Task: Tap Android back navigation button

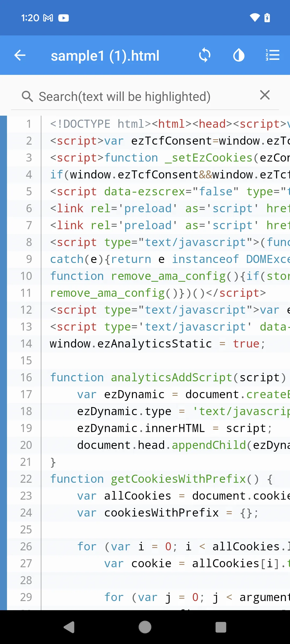Action: [x=69, y=627]
